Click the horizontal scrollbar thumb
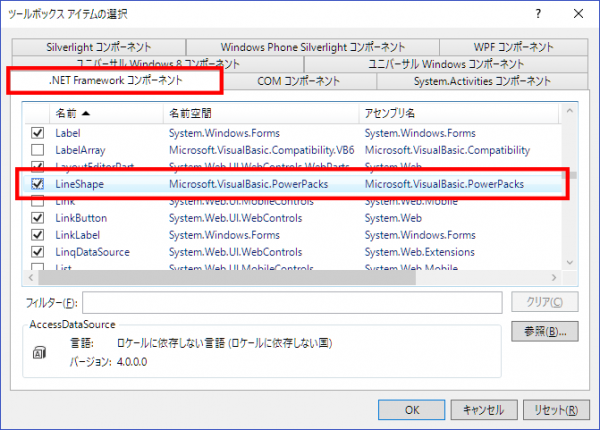Viewport: 600px width, 430px height. 227,278
